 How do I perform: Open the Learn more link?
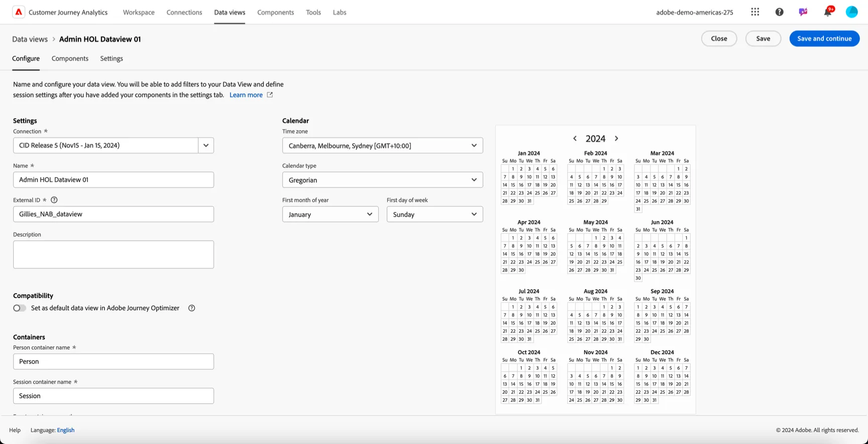point(246,95)
